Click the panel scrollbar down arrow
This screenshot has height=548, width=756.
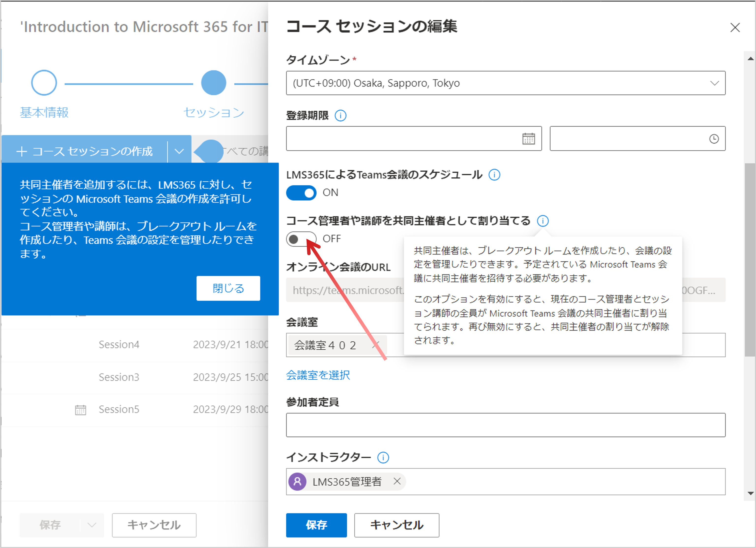tap(750, 493)
